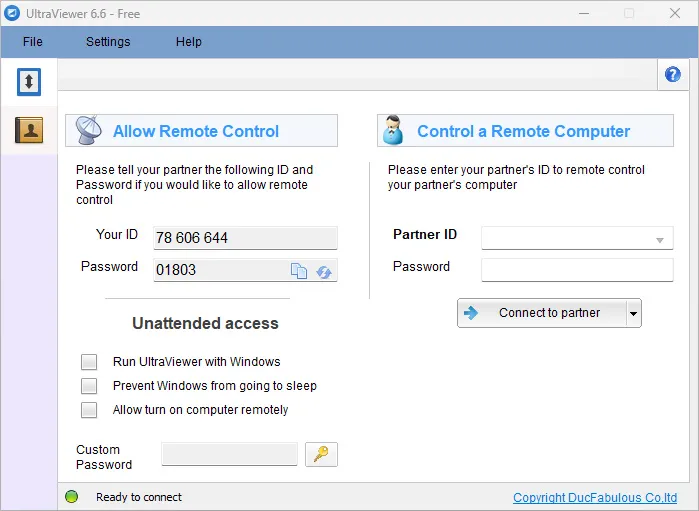Open the Copyright DucFabulous Co.ltd link
Screen dimensions: 699x511
pos(595,498)
